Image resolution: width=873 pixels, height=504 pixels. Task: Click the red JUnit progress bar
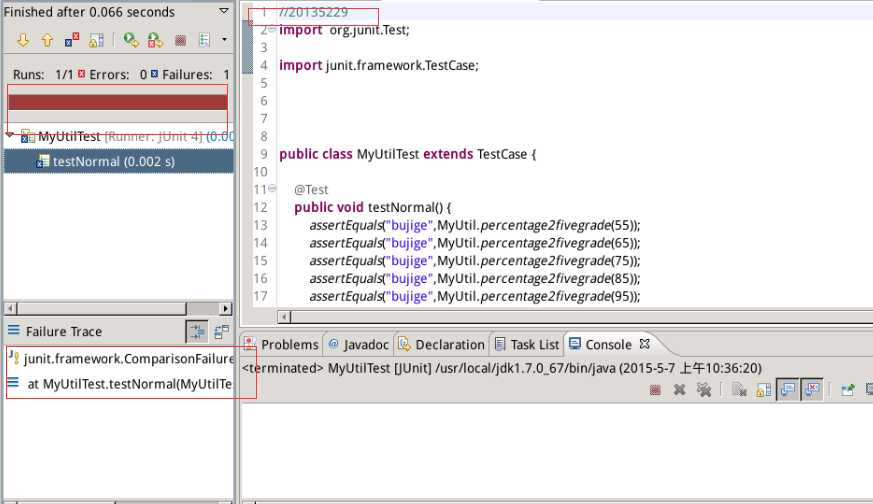pyautogui.click(x=118, y=102)
